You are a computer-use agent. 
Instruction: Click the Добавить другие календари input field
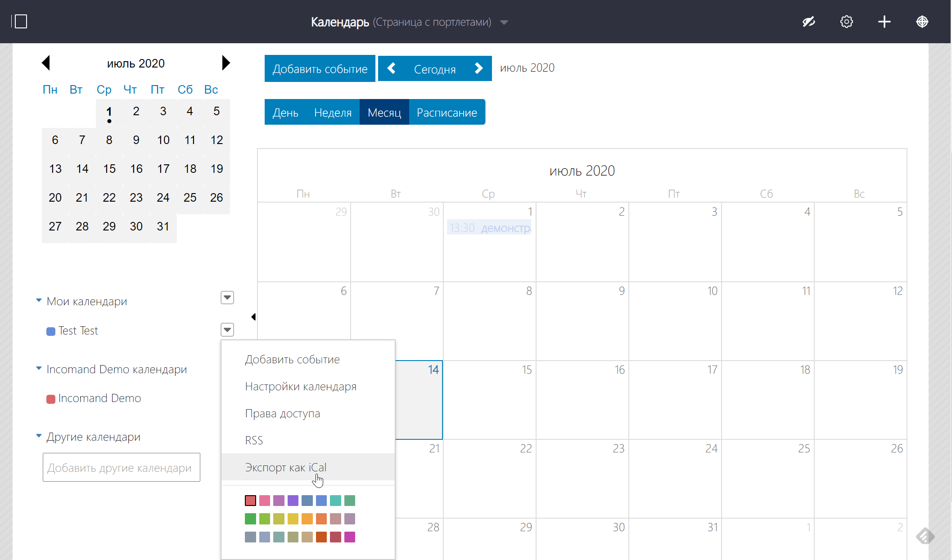[122, 467]
